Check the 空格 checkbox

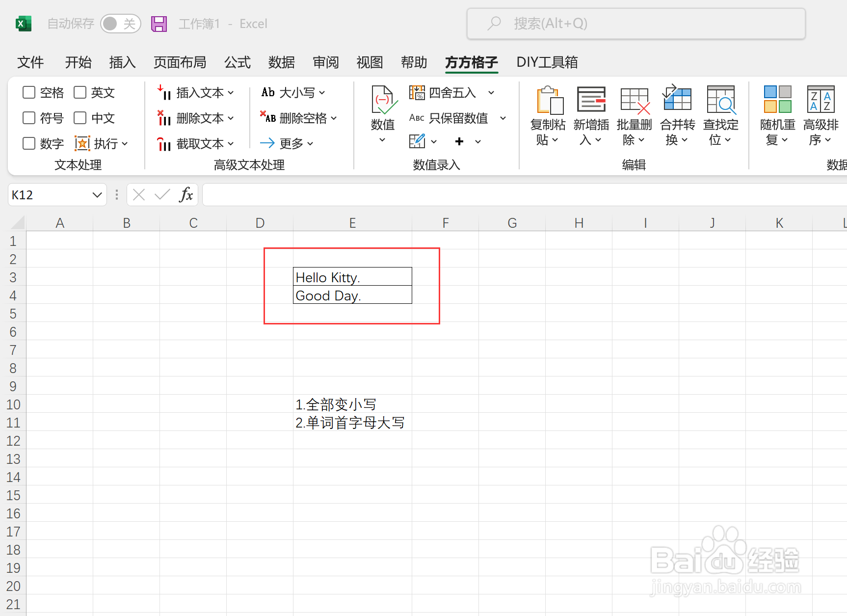[29, 92]
